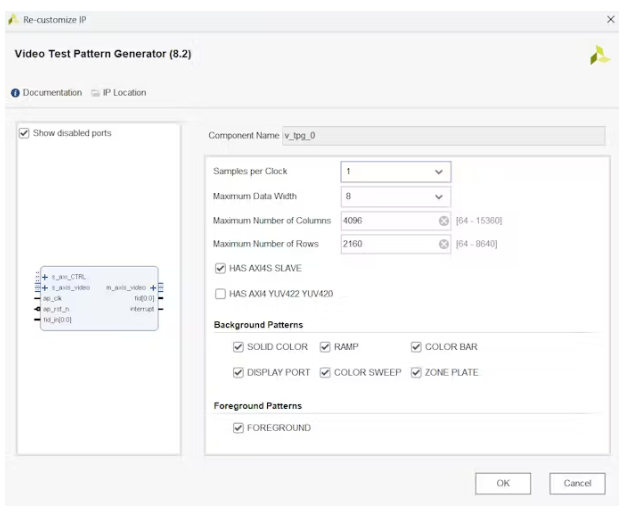Enable HAS AXI4 YUV422 YUV420

tap(220, 294)
